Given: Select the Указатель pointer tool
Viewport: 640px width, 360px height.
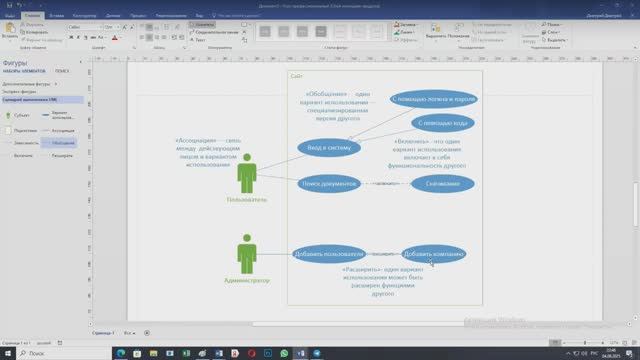Looking at the screenshot, I should pyautogui.click(x=202, y=25).
